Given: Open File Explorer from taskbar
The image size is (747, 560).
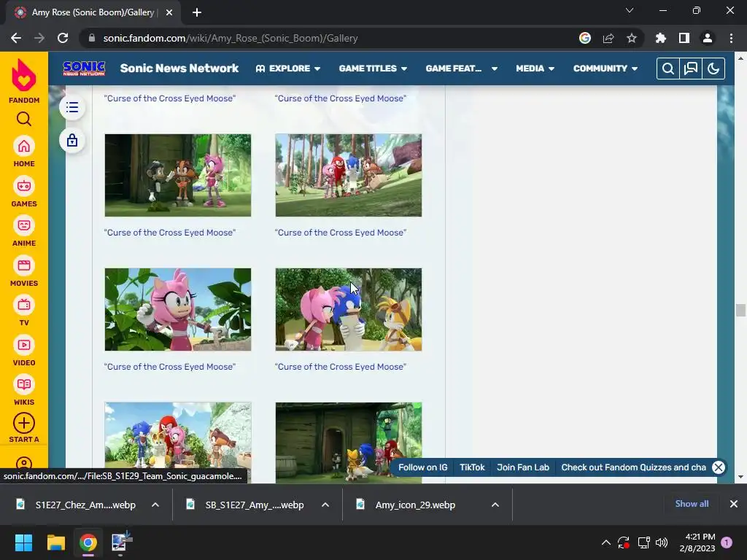Looking at the screenshot, I should [x=55, y=542].
